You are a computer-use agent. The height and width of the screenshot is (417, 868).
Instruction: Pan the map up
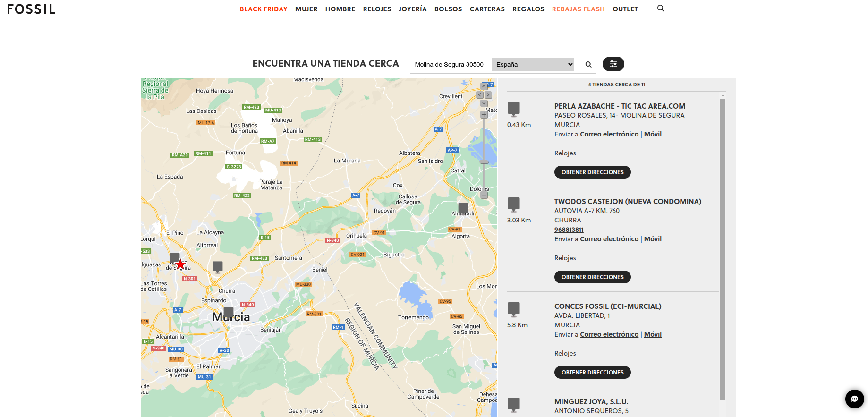pyautogui.click(x=484, y=86)
